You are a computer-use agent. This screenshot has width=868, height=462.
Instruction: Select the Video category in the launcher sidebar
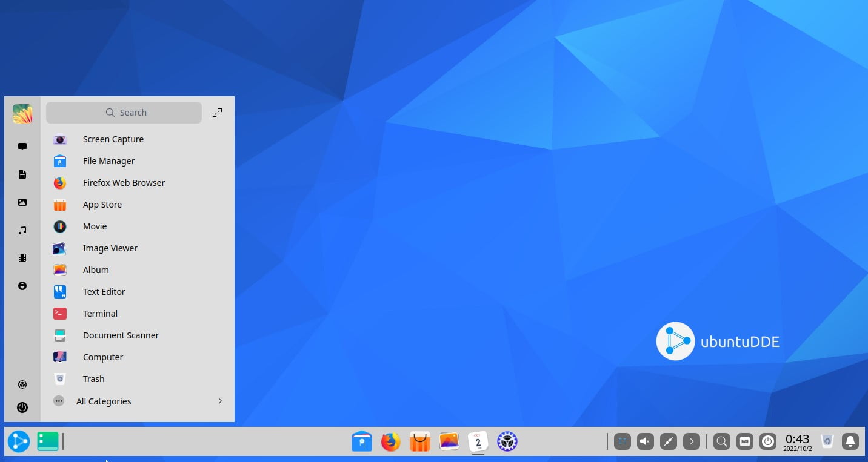(22, 257)
